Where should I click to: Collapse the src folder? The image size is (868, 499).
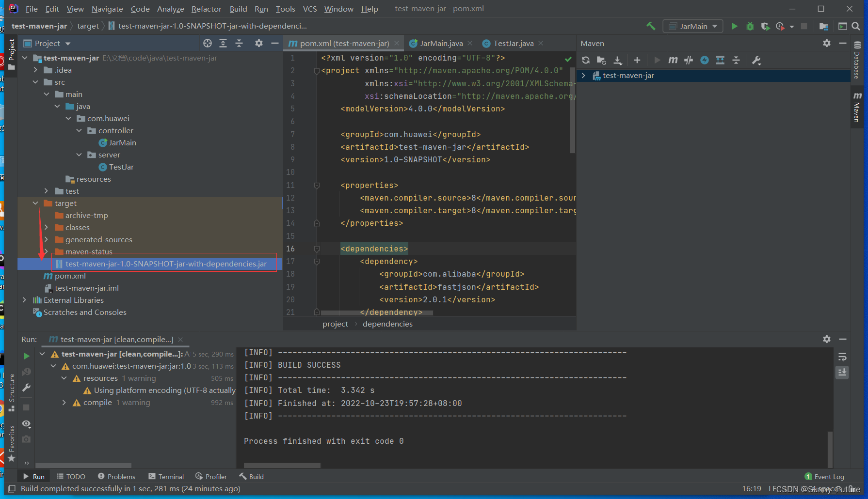35,82
